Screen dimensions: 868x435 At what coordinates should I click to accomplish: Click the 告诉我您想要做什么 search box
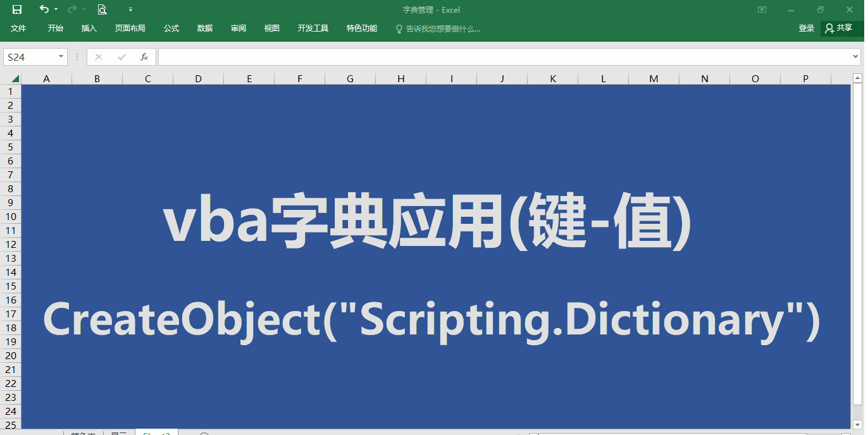click(438, 29)
